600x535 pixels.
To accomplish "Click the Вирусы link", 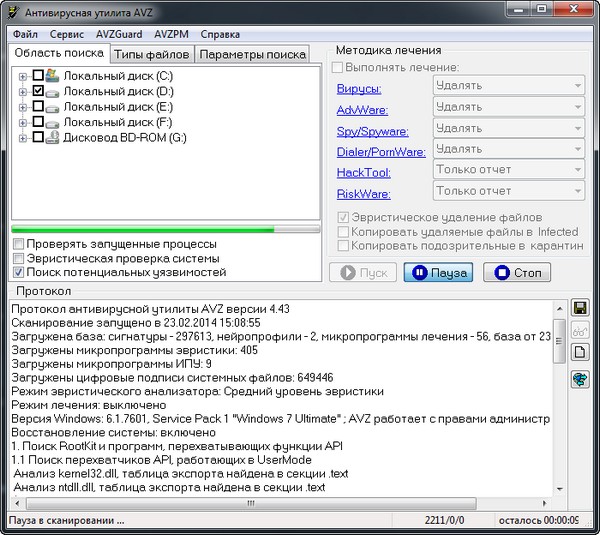I will (360, 88).
